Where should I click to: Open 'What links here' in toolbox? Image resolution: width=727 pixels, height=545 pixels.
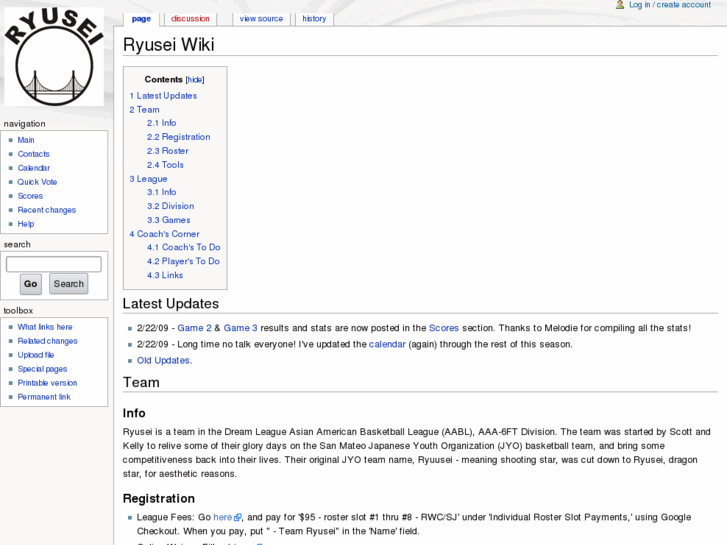[45, 327]
